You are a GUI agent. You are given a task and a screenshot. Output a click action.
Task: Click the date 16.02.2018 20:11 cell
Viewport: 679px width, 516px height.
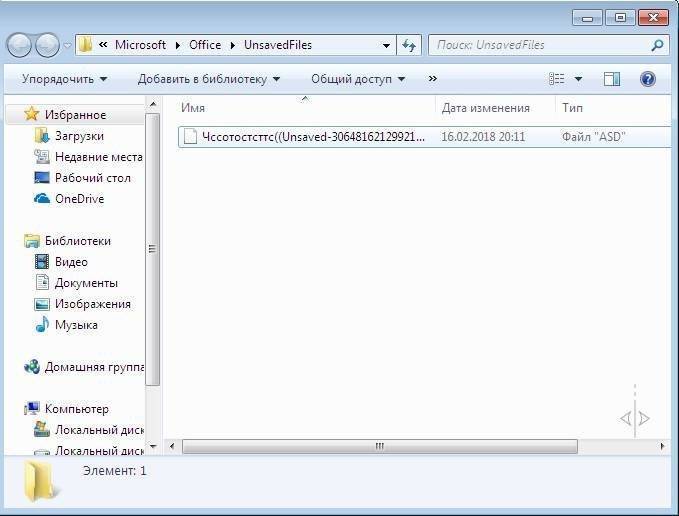tap(483, 137)
